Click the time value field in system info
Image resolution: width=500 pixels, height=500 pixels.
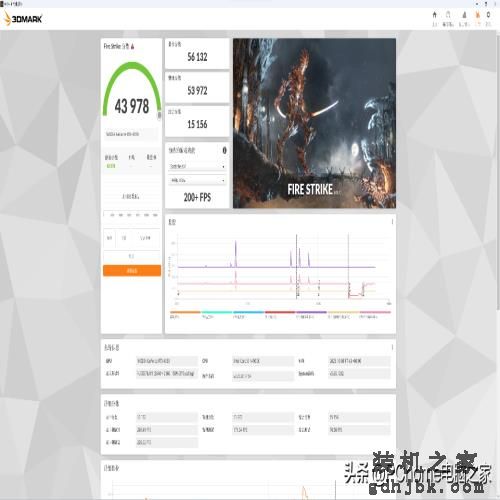tap(359, 361)
